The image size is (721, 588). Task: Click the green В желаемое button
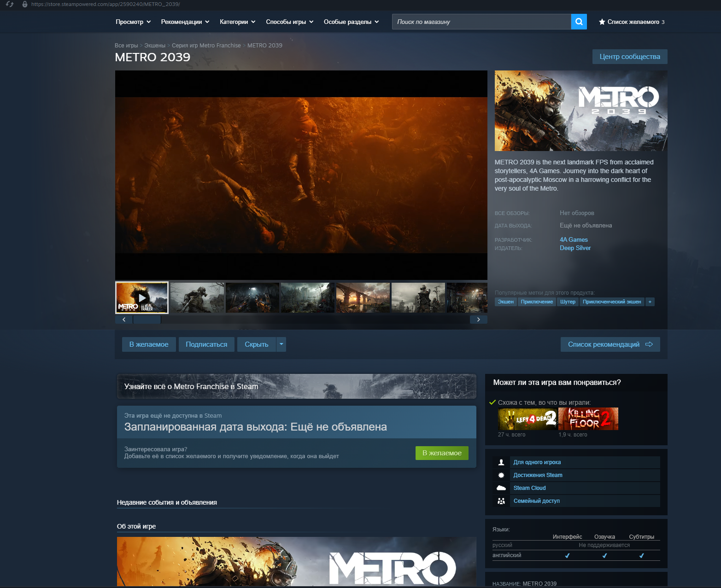[442, 453]
